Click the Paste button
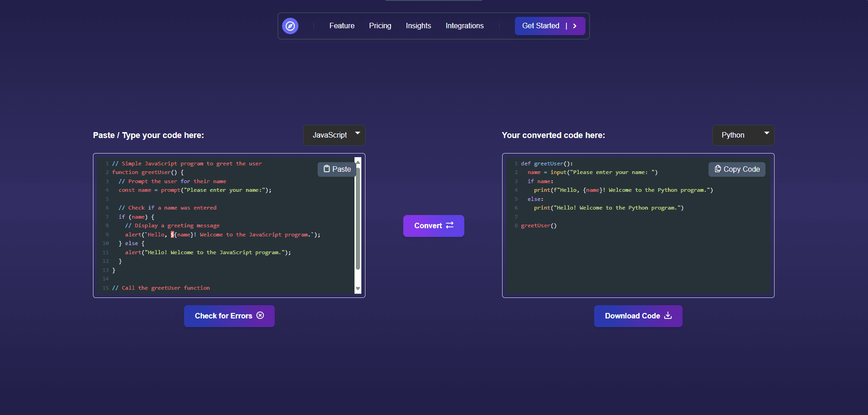 click(x=337, y=169)
